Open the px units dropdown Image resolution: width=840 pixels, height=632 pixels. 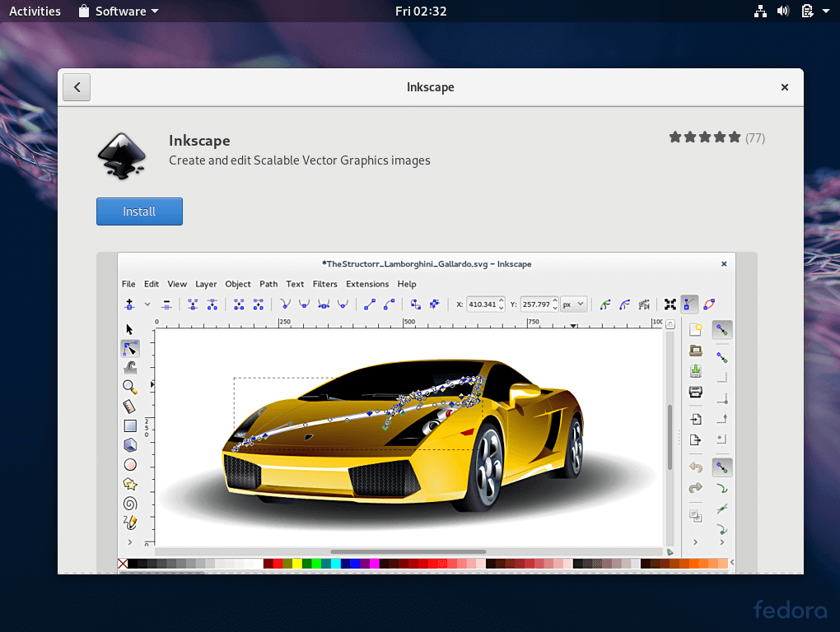pos(574,304)
